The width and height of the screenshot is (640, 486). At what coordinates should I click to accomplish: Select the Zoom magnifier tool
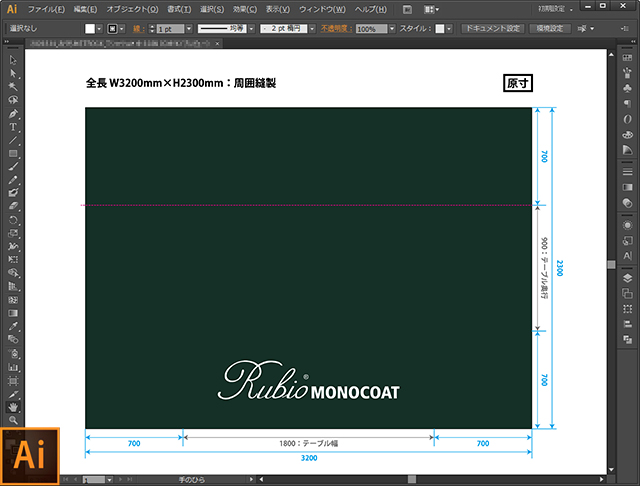point(13,420)
